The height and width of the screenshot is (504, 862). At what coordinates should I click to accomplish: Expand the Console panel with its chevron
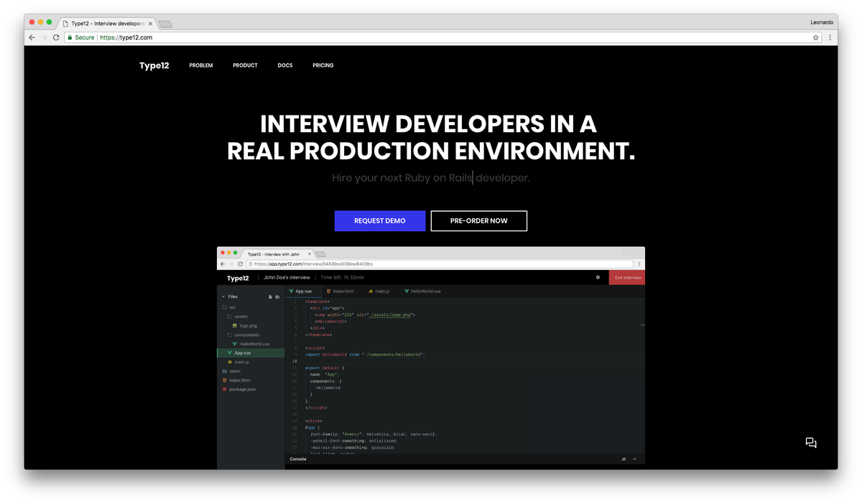pyautogui.click(x=634, y=459)
